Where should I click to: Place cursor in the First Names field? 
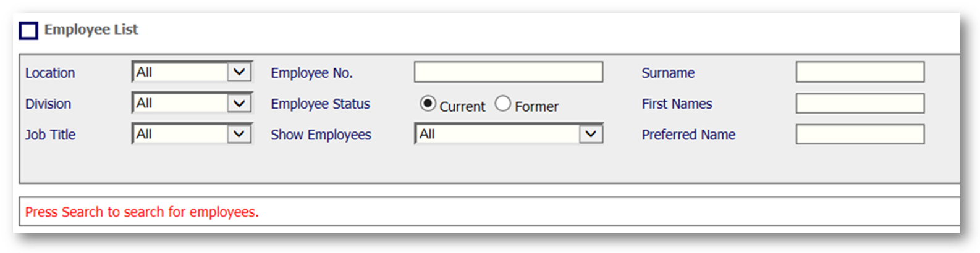tap(860, 103)
